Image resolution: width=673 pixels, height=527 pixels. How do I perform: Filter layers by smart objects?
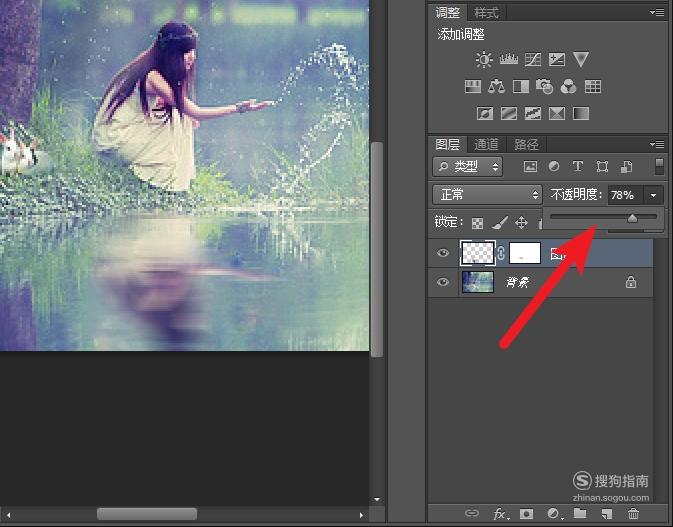626,167
